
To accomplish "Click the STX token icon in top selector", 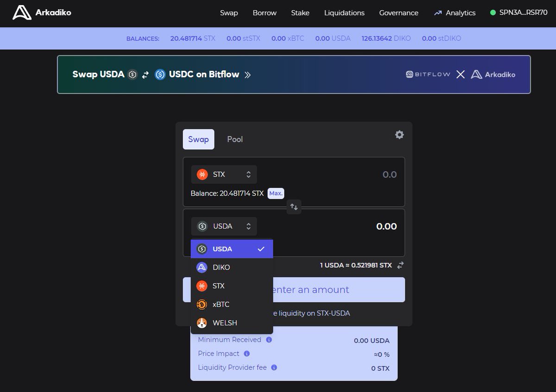I will coord(202,174).
